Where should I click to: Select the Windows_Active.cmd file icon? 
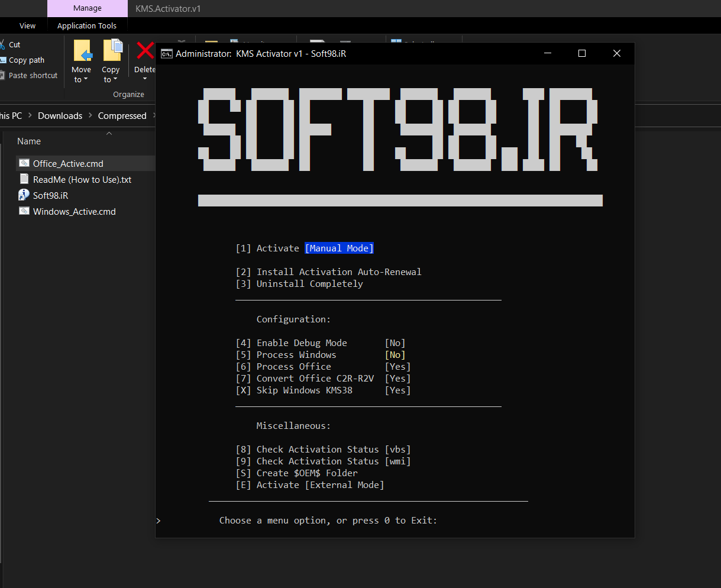point(24,211)
